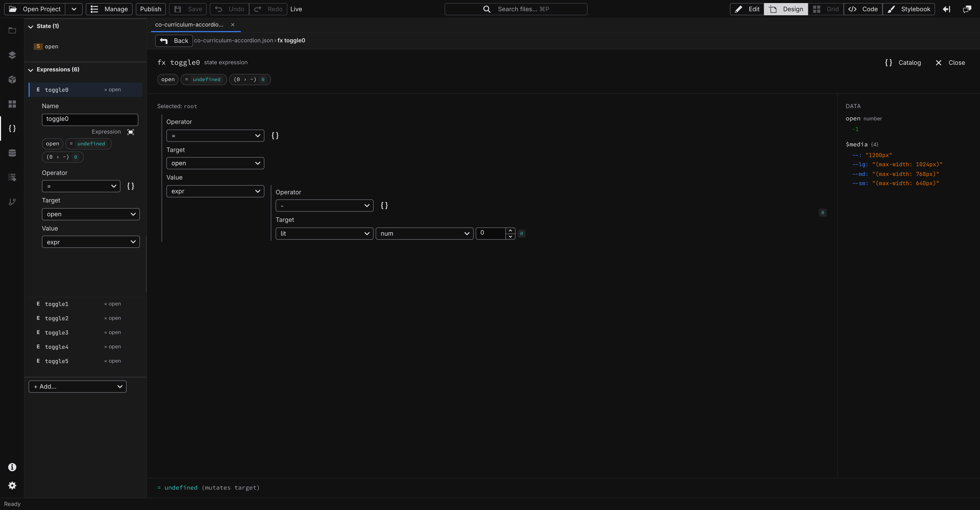This screenshot has height=510, width=980.
Task: Switch to Code mode
Action: point(863,9)
